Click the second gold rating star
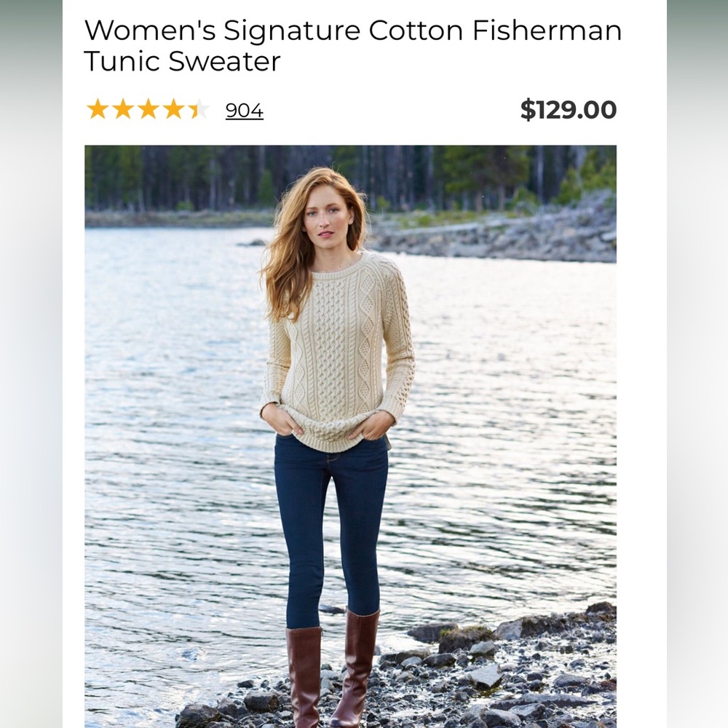The image size is (728, 728). pos(122,110)
